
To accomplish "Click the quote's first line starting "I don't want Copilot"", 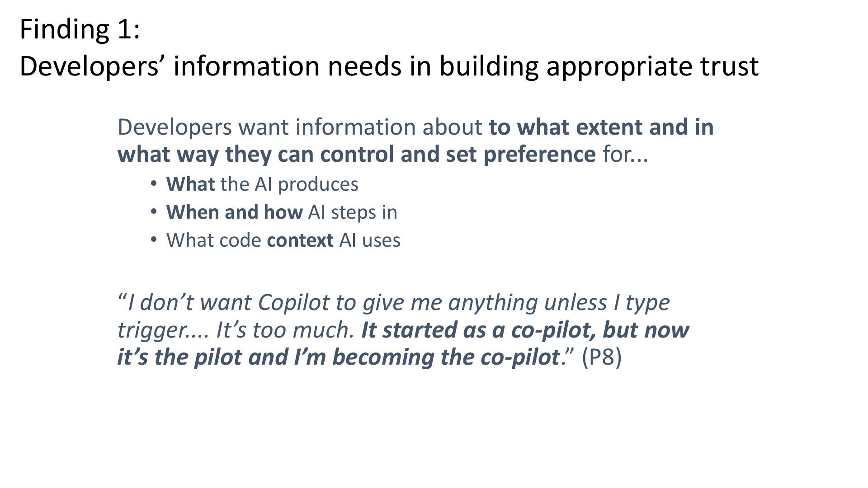I will [x=393, y=302].
